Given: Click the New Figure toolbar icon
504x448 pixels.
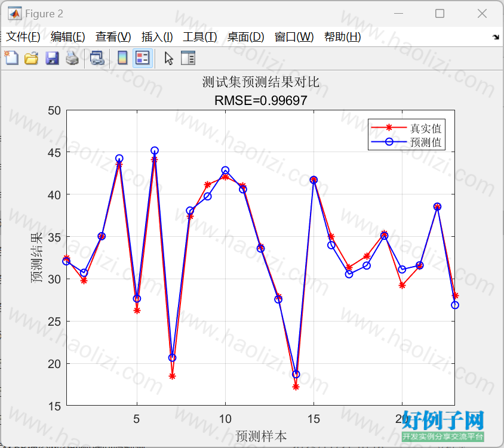Looking at the screenshot, I should click(11, 58).
